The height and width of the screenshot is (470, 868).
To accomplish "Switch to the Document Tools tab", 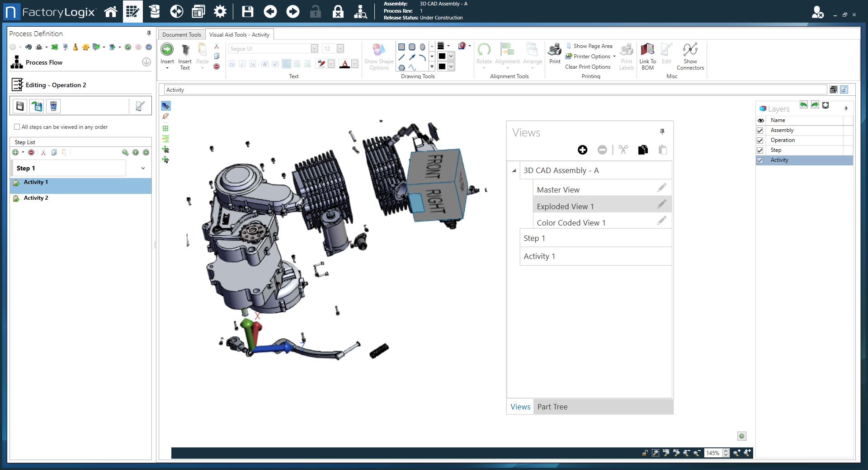I will click(x=181, y=35).
